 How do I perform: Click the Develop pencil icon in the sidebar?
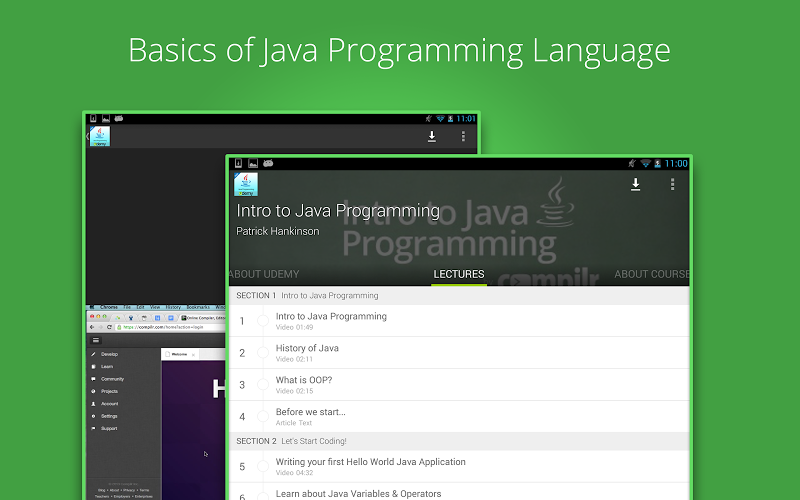point(93,354)
